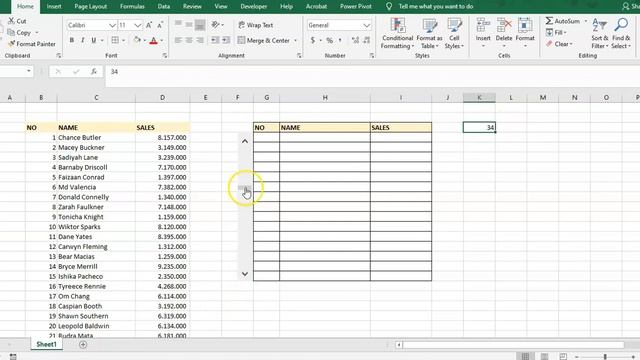Viewport: 640px width, 360px height.
Task: Select the Sheet1 tab
Action: tap(47, 344)
